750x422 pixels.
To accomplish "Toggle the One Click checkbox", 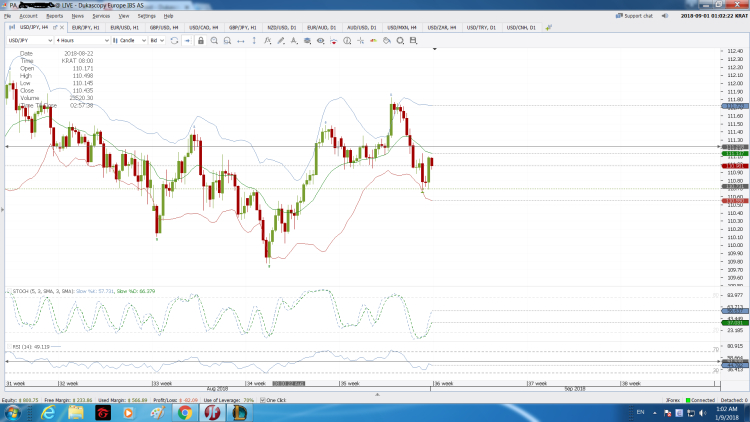I will point(263,400).
